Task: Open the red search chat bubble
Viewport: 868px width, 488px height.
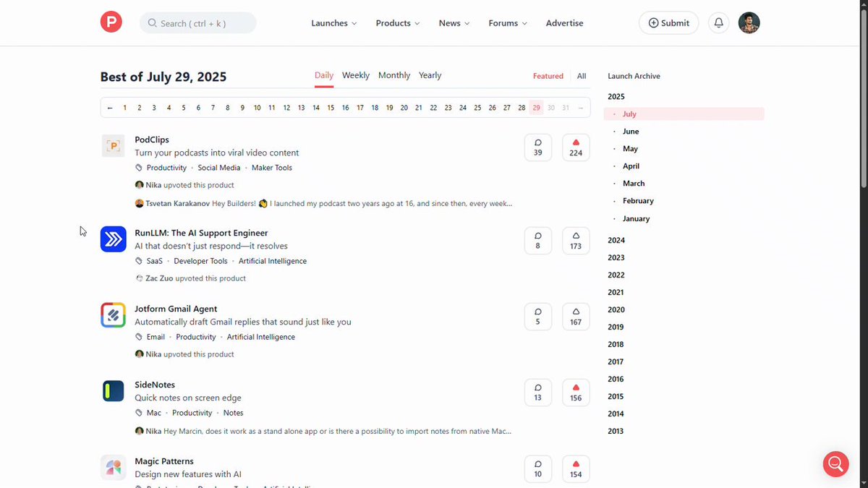Action: click(835, 463)
